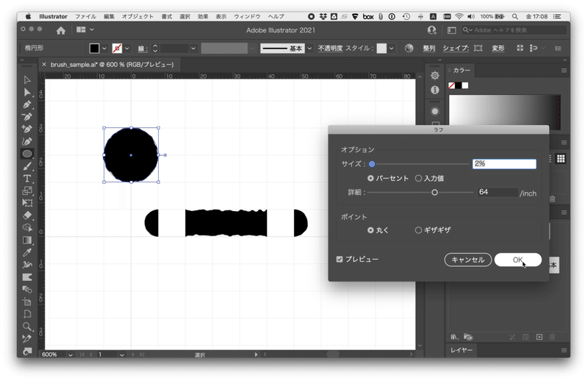
Task: Click the サイズ 2% input field
Action: pyautogui.click(x=504, y=164)
